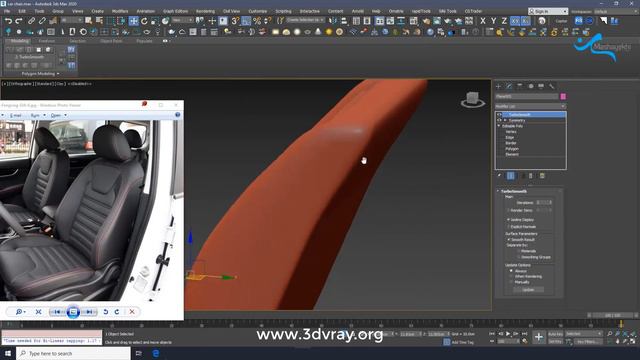The height and width of the screenshot is (360, 640).
Task: Activate the Select and Scale tool
Action: [155, 21]
